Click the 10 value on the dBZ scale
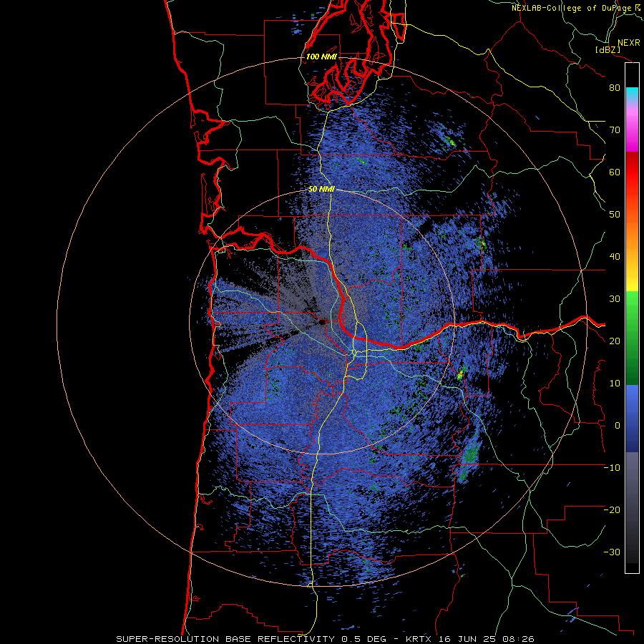This screenshot has height=644, width=644. [615, 384]
